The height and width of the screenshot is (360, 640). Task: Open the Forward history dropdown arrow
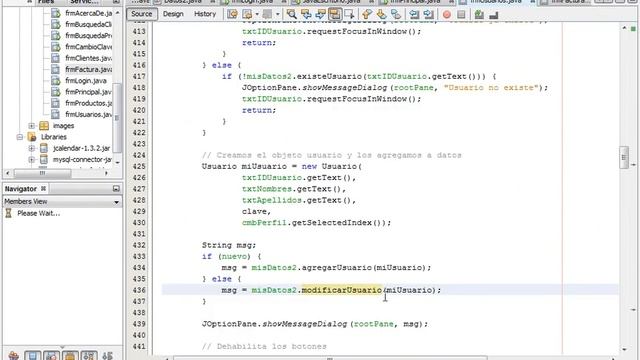pyautogui.click(x=278, y=15)
